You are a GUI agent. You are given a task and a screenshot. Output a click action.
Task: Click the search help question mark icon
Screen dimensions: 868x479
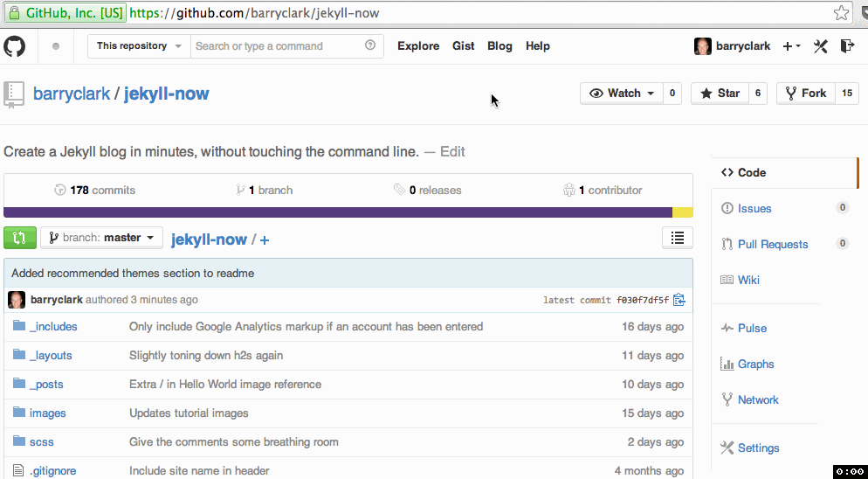(370, 46)
